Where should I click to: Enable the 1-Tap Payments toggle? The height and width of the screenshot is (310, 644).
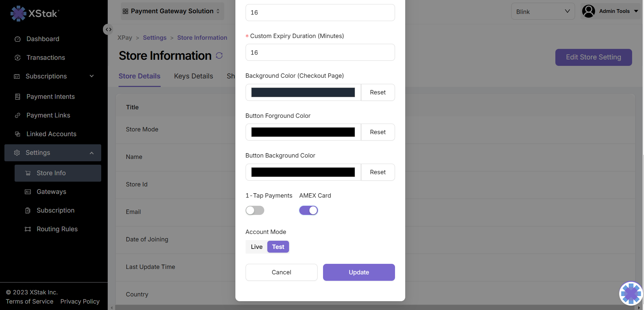pos(255,211)
